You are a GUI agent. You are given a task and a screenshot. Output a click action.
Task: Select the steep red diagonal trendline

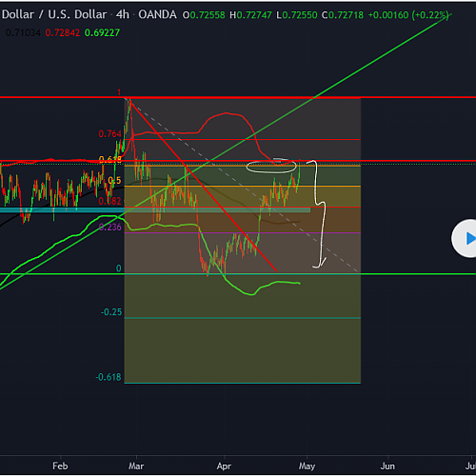pos(203,186)
